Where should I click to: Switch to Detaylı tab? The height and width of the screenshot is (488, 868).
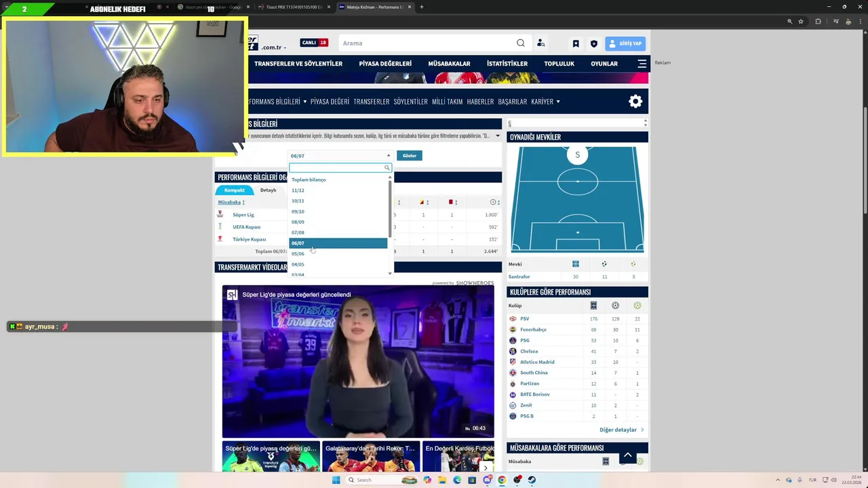pos(268,190)
